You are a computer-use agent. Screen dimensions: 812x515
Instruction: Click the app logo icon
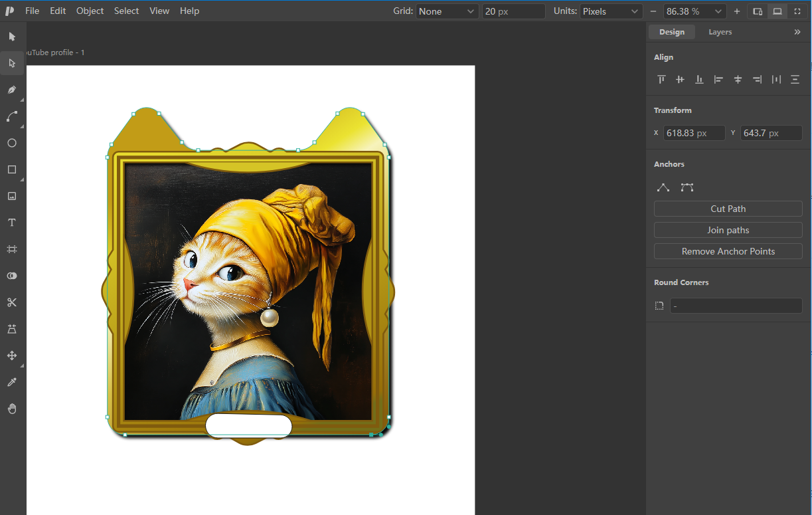[x=9, y=11]
